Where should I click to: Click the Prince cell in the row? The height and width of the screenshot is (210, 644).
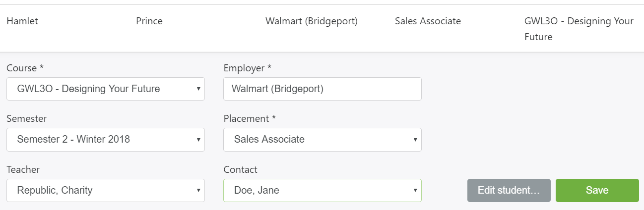[x=149, y=21]
